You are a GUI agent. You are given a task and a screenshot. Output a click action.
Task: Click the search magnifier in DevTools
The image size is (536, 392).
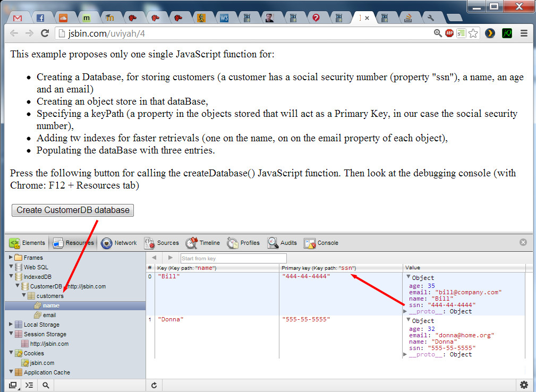46,385
